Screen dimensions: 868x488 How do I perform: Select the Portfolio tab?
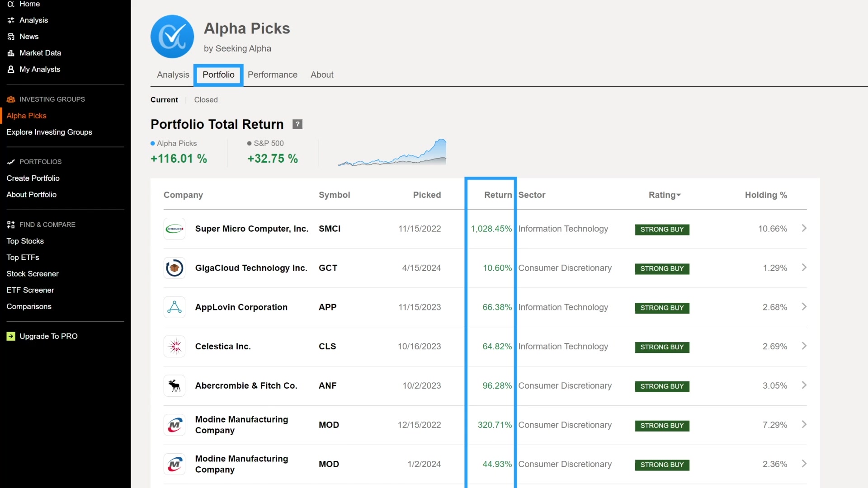[x=218, y=75]
